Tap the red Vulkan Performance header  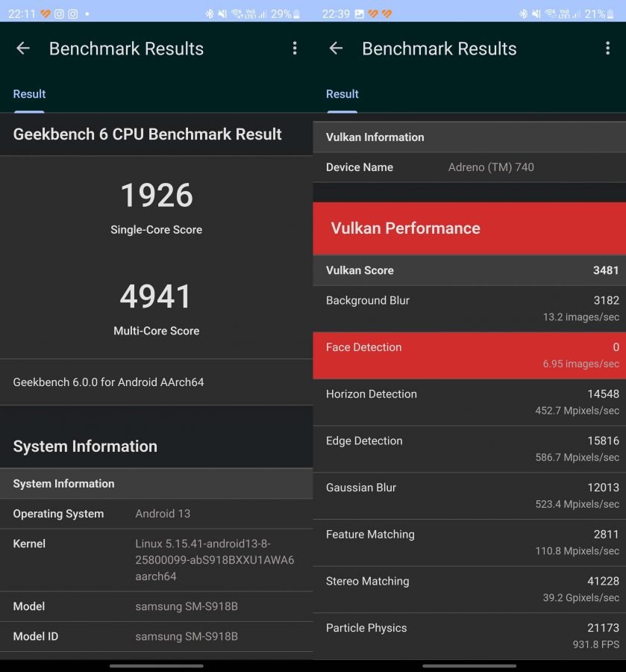point(469,228)
